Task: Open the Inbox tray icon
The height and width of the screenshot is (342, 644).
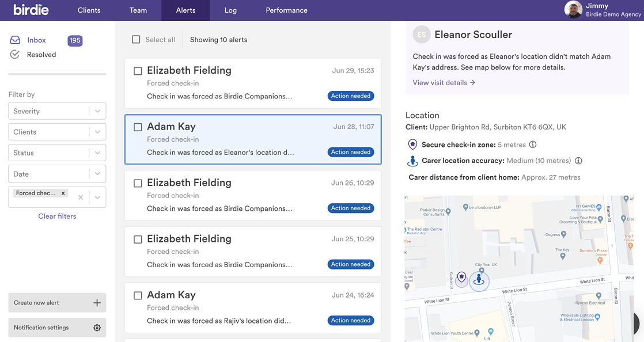Action: click(x=15, y=40)
